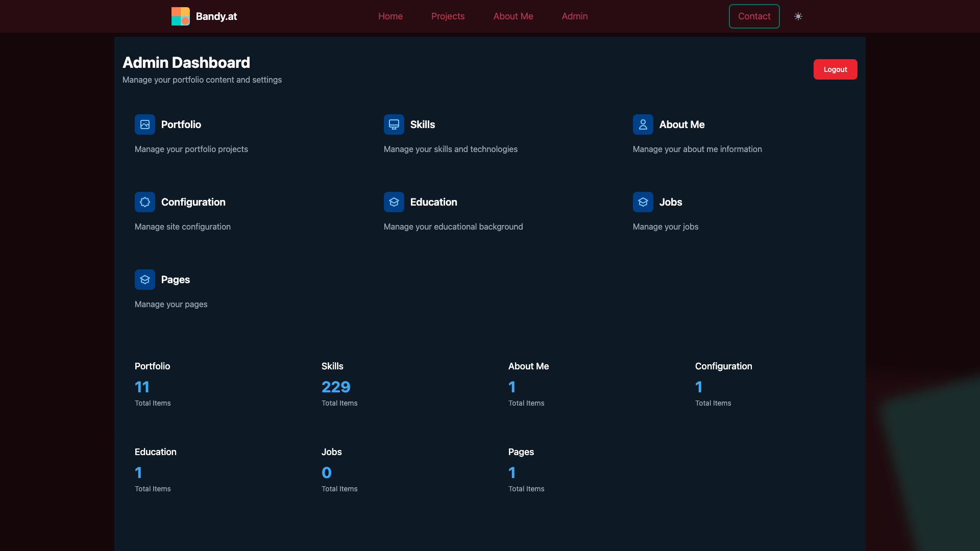This screenshot has height=551, width=980.
Task: Open the About Me management card title
Action: [682, 124]
